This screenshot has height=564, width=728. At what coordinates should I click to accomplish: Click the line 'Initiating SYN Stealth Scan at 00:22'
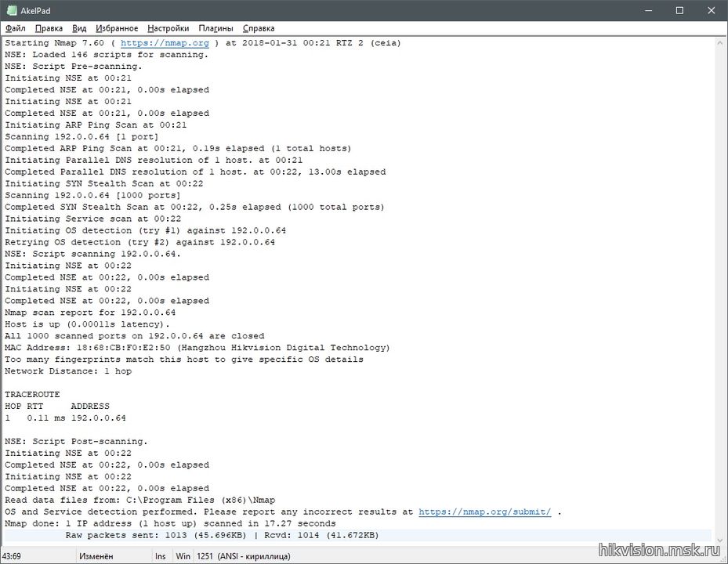(x=104, y=184)
